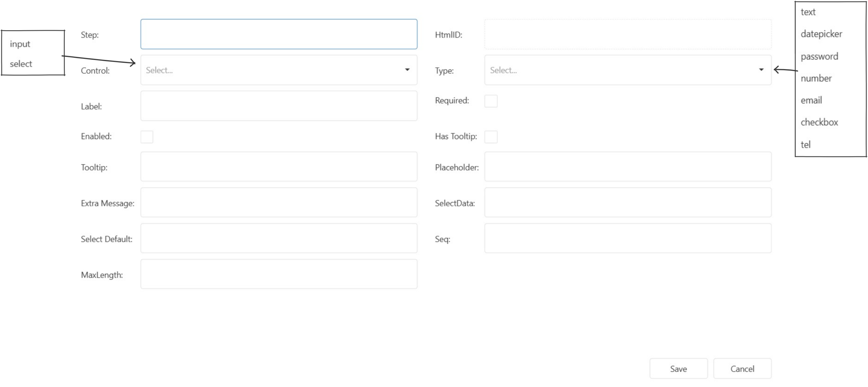The width and height of the screenshot is (868, 387).
Task: Focus the Select Default field
Action: [279, 238]
